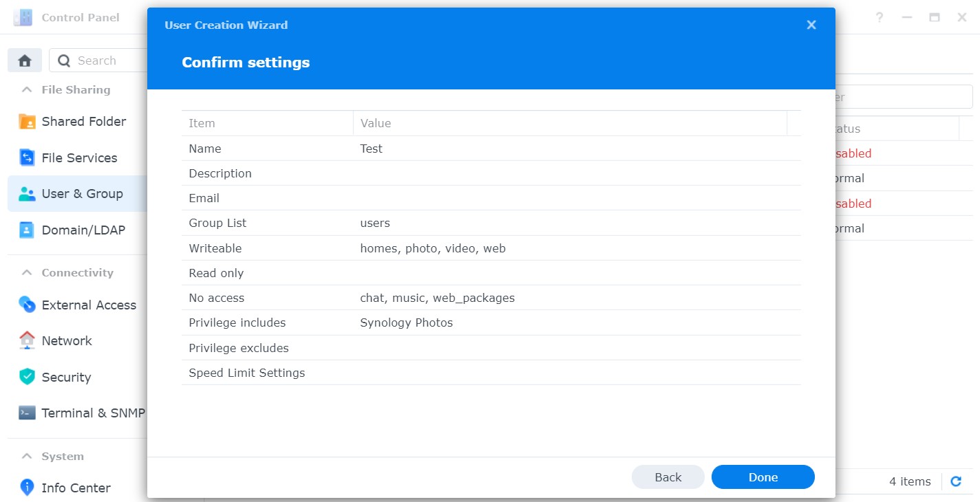Viewport: 980px width, 502px height.
Task: Open Network icon in sidebar
Action: 27,340
